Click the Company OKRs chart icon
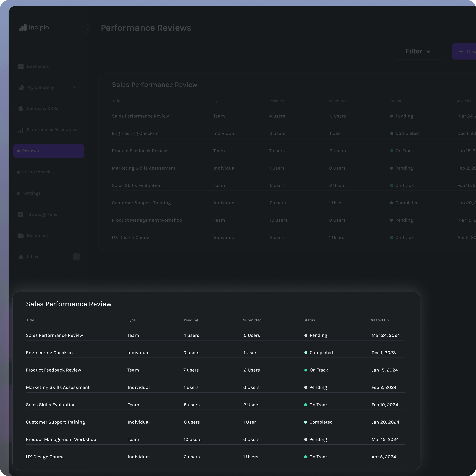The width and height of the screenshot is (476, 476). tap(21, 109)
